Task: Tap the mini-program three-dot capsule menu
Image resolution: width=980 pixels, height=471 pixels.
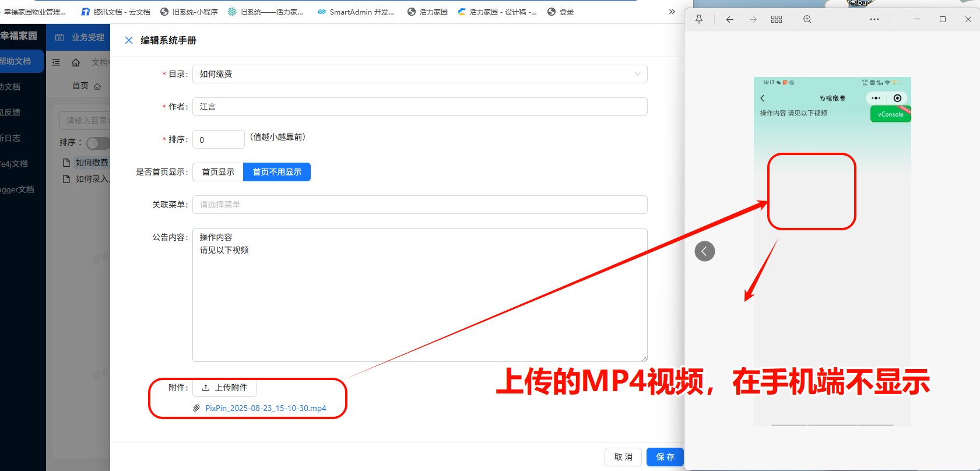Action: coord(876,98)
